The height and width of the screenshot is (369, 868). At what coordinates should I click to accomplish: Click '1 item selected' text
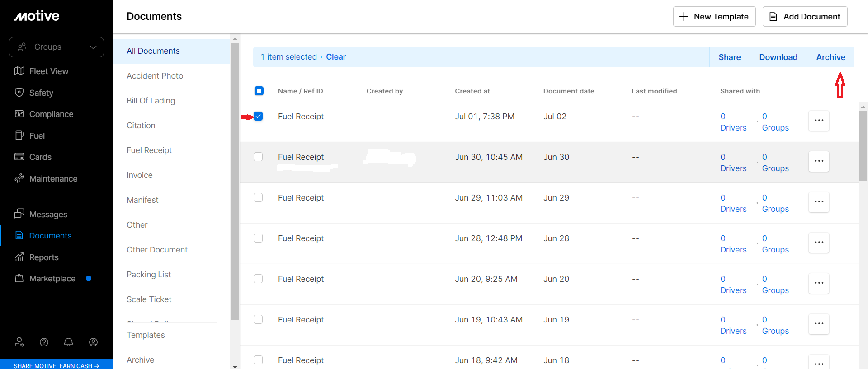click(289, 57)
